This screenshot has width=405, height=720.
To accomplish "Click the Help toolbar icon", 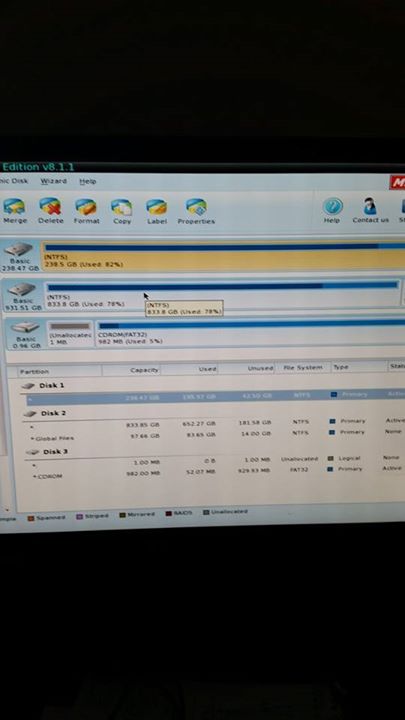I will pos(332,211).
